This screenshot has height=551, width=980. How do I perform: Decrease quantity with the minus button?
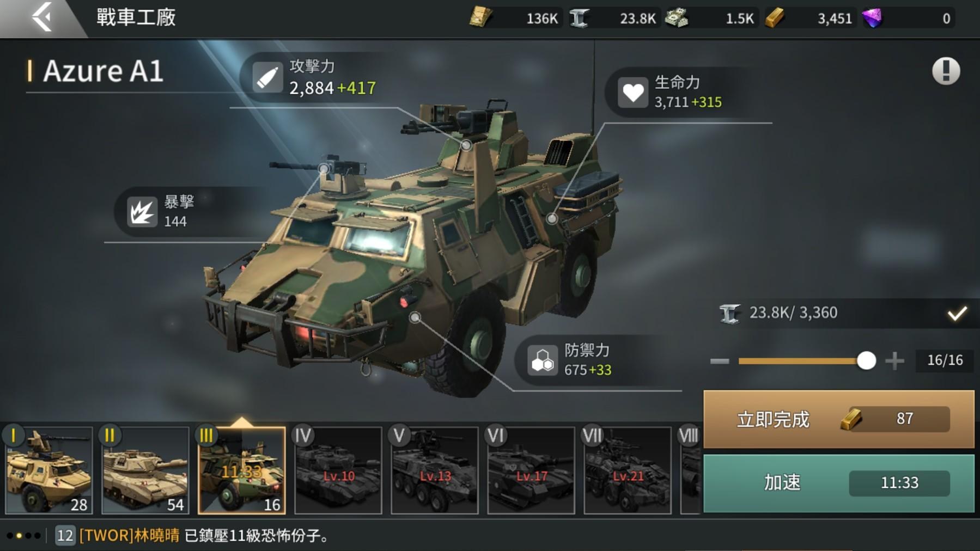click(x=720, y=361)
